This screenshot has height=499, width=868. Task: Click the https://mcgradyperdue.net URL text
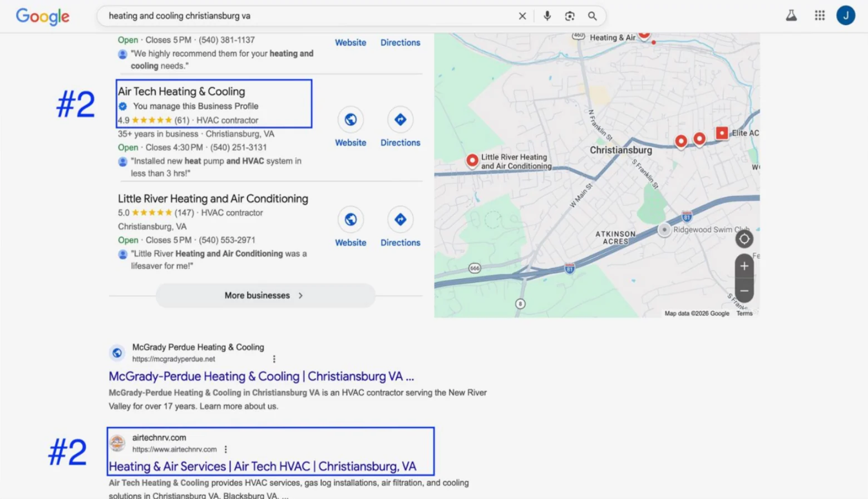[x=174, y=359]
